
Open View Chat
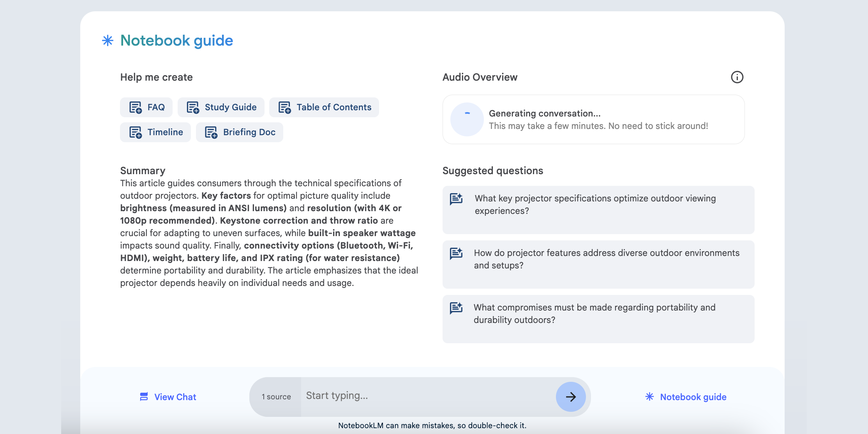point(168,397)
